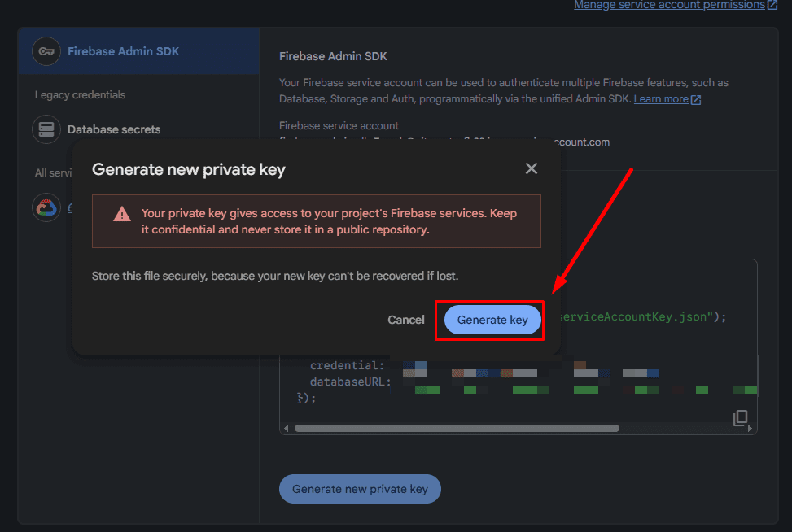Click the Firebase service account label
Viewport: 792px width, 532px height.
[339, 126]
